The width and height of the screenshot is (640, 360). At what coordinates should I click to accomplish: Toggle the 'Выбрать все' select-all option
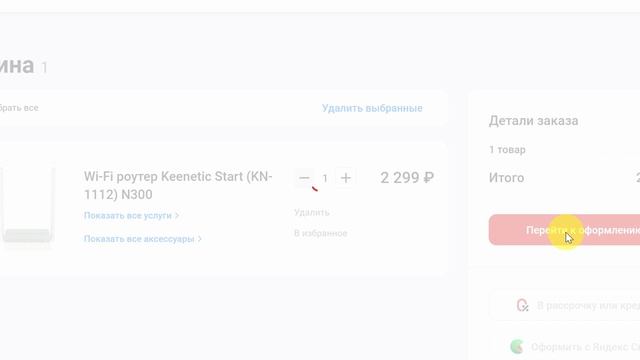tap(19, 108)
